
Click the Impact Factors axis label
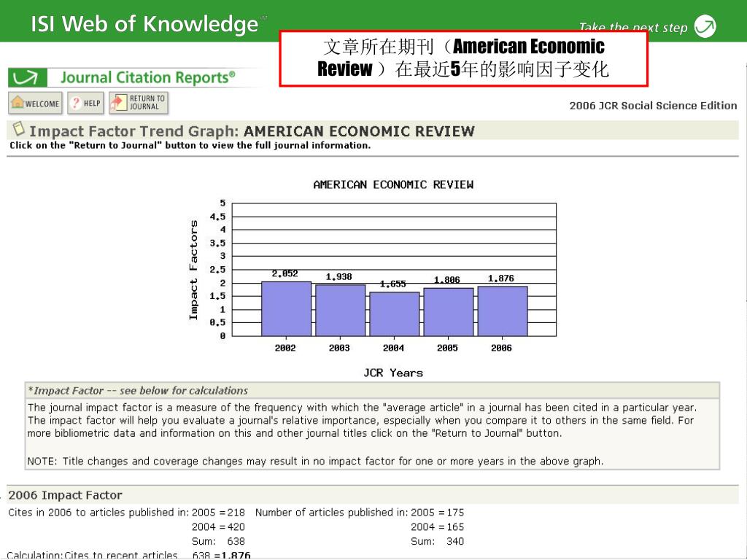pos(193,270)
